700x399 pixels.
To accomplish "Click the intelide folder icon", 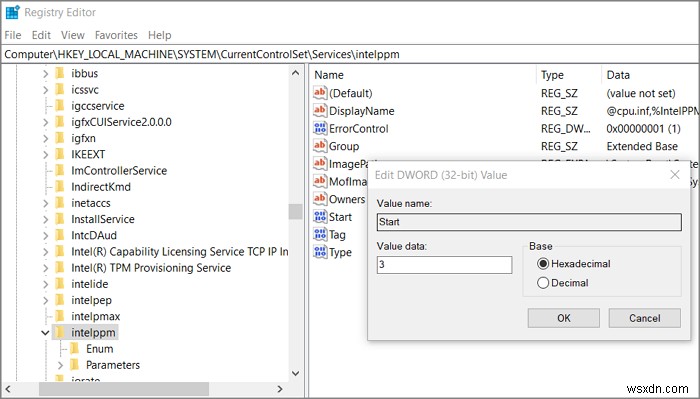I will point(60,284).
